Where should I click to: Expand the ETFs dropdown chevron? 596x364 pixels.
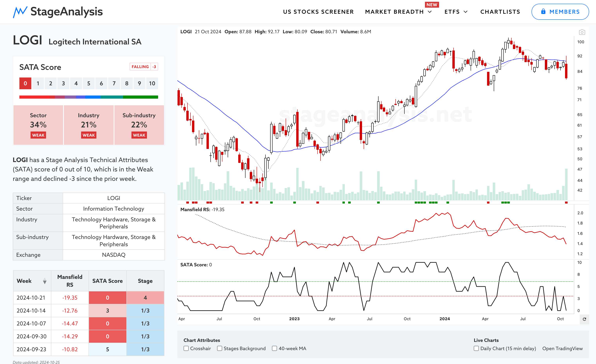click(x=466, y=12)
